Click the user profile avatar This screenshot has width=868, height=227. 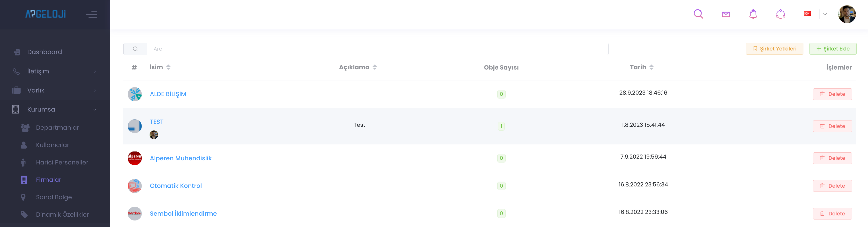click(x=847, y=14)
